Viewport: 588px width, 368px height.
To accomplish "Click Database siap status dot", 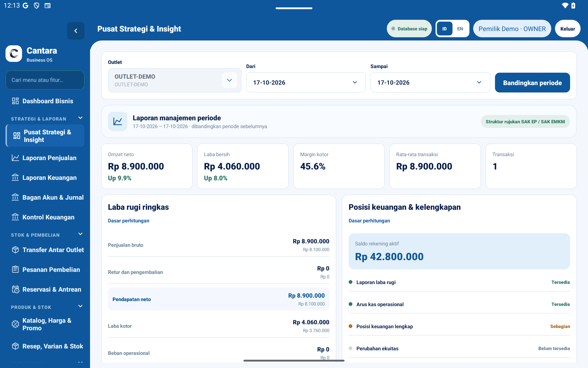I will pyautogui.click(x=393, y=29).
